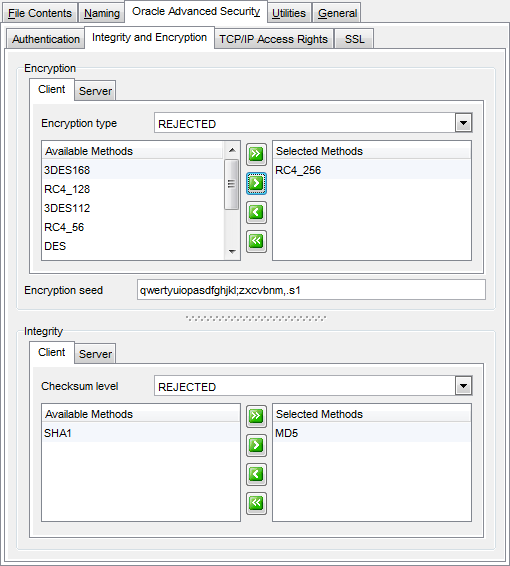Select 3DES168 in the available methods

(133, 170)
